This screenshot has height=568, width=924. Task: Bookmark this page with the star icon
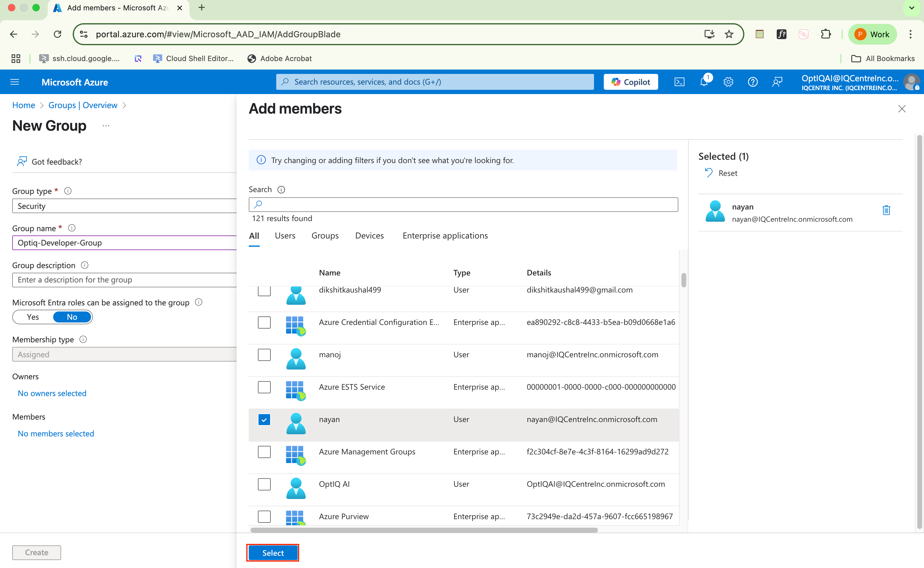coord(729,34)
